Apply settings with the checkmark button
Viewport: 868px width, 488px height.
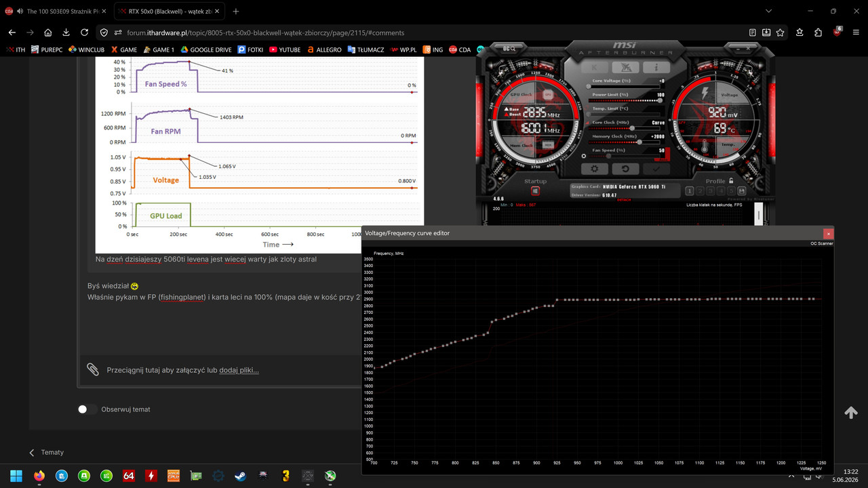point(656,169)
